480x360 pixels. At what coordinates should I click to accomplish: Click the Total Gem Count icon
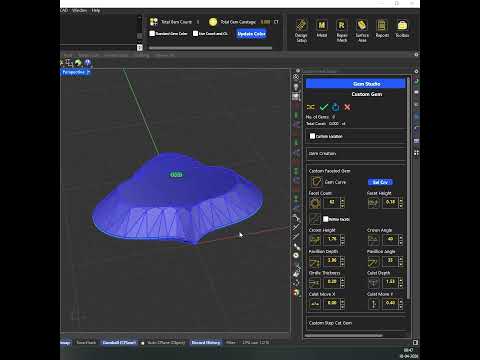point(154,22)
